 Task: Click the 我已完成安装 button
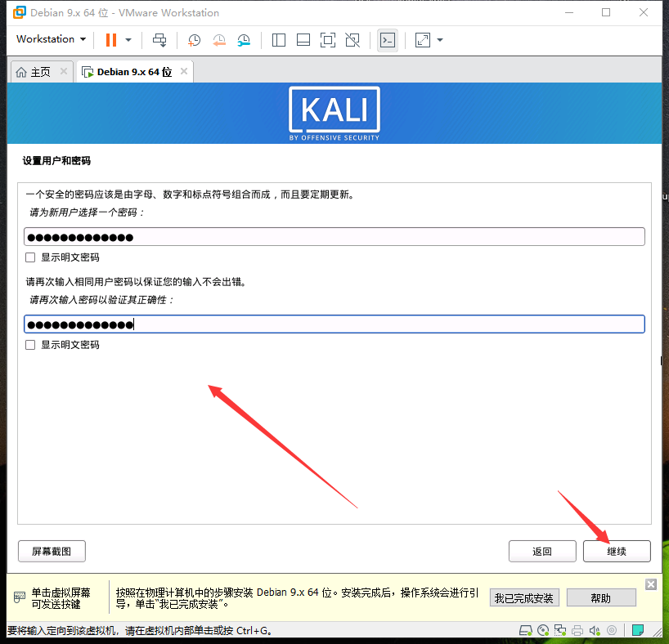(524, 598)
